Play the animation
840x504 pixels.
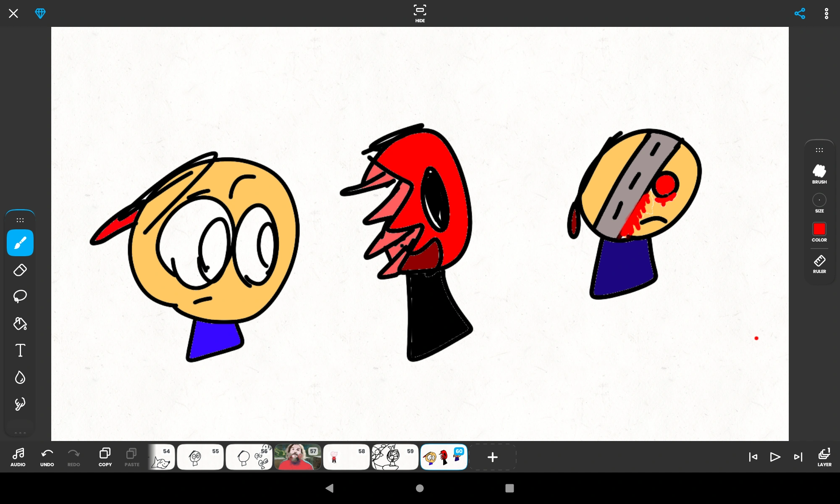click(775, 457)
